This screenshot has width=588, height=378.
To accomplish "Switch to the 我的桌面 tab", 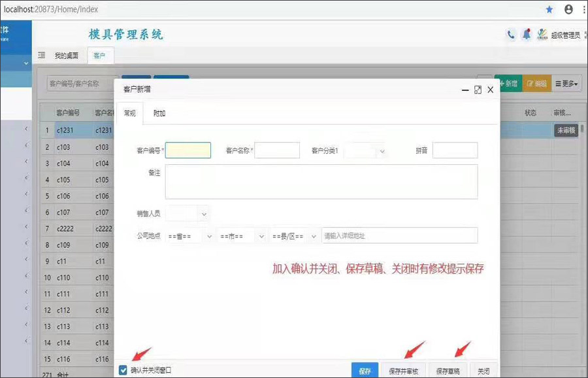I will tap(66, 56).
